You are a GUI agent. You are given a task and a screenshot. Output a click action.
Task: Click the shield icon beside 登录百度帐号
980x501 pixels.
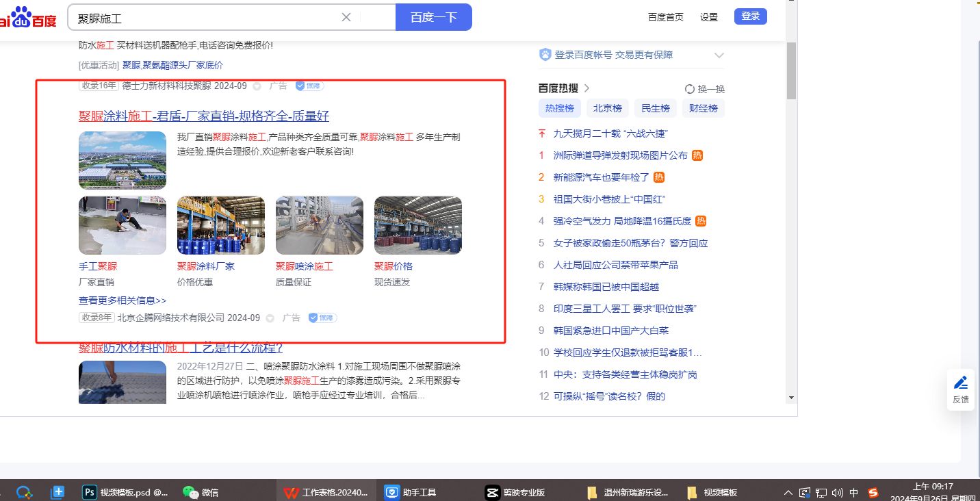pyautogui.click(x=545, y=55)
